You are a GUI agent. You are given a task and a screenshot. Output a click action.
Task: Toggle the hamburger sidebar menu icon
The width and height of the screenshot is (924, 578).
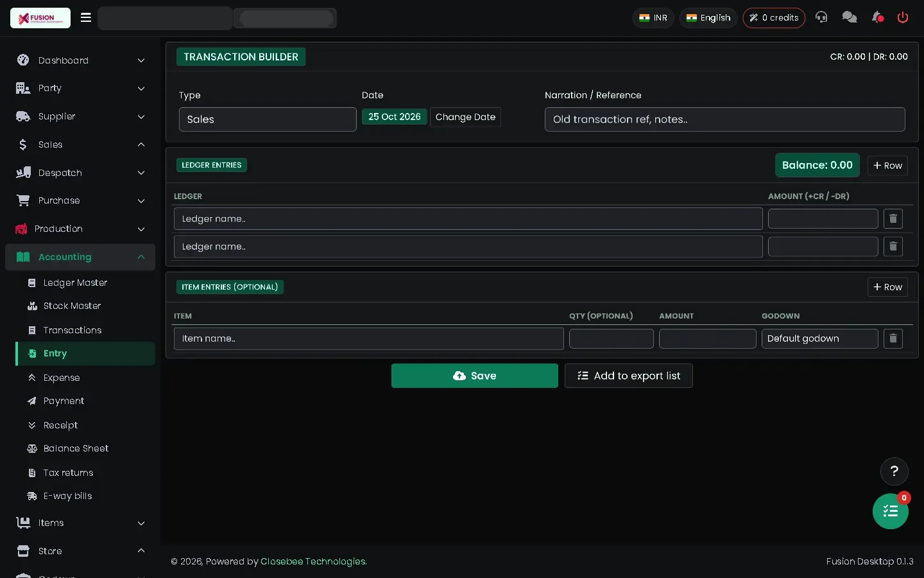coord(86,18)
